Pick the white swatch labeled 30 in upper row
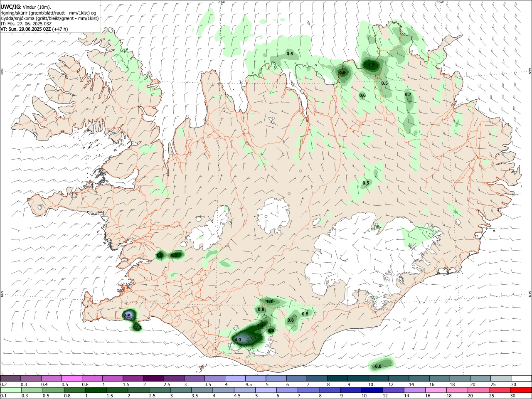Viewport: 532px width, 399px height. 520,378
